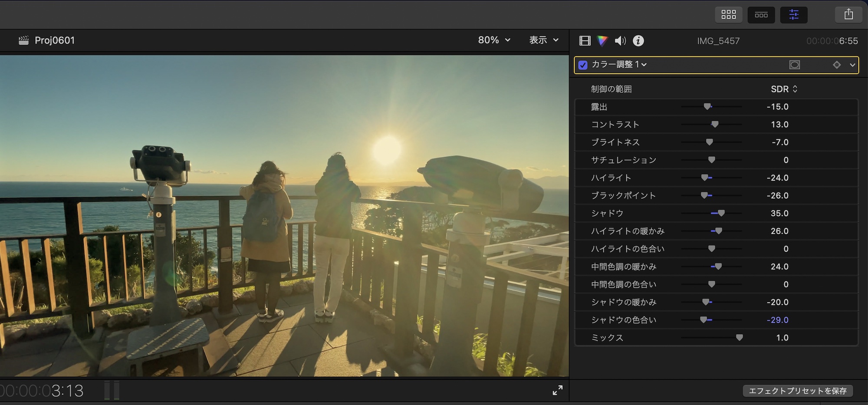The width and height of the screenshot is (868, 405).
Task: Open the 80% zoom dropdown
Action: coord(494,40)
